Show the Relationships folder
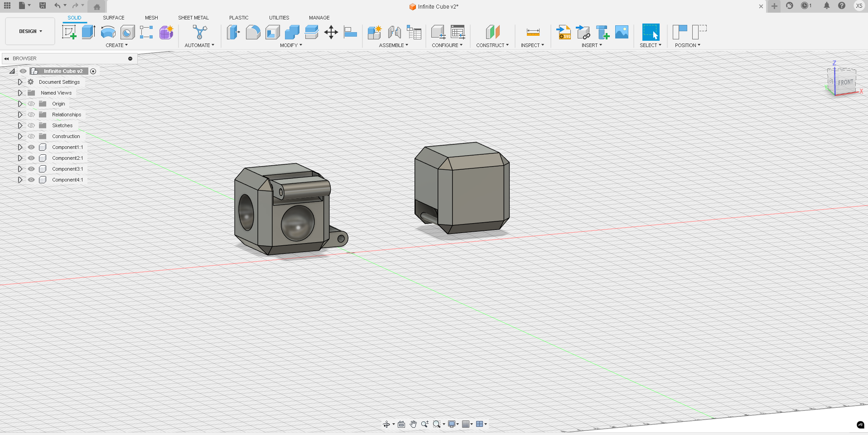This screenshot has height=435, width=868. coord(31,115)
